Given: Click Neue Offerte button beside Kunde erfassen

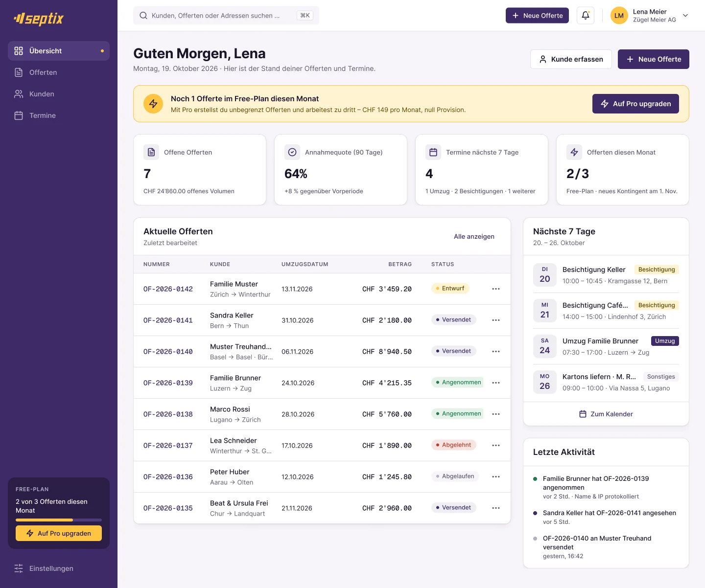Looking at the screenshot, I should click(654, 59).
